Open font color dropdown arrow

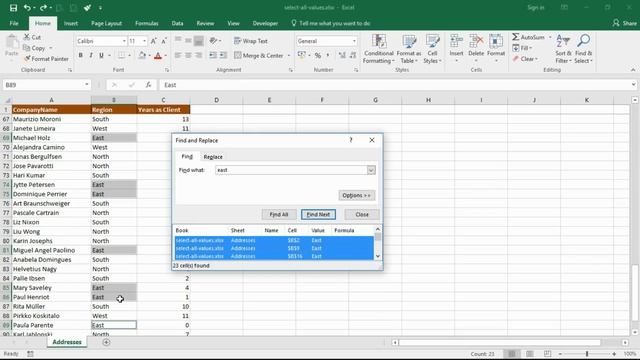click(165, 56)
